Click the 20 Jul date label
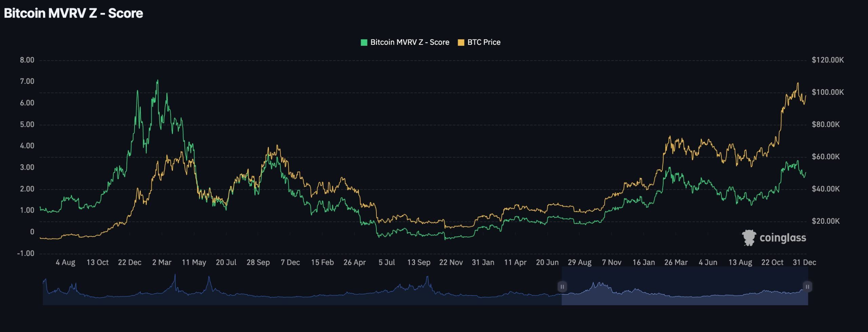The width and height of the screenshot is (868, 332). [226, 262]
